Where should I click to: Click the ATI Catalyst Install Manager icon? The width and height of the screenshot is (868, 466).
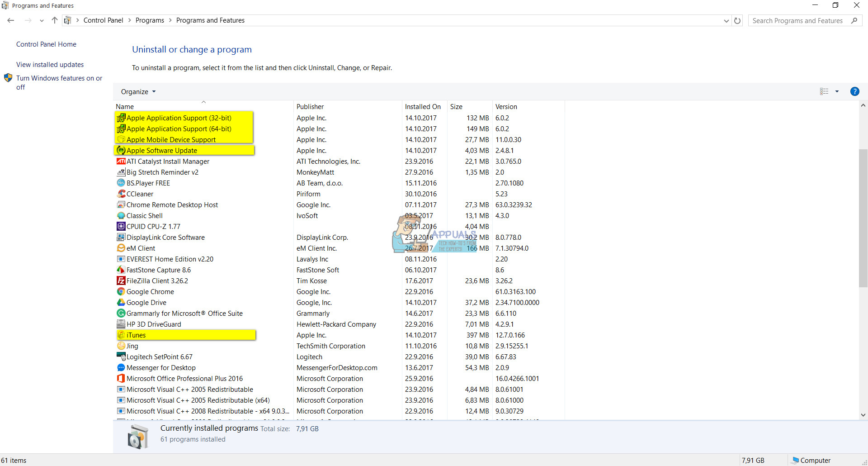point(121,162)
